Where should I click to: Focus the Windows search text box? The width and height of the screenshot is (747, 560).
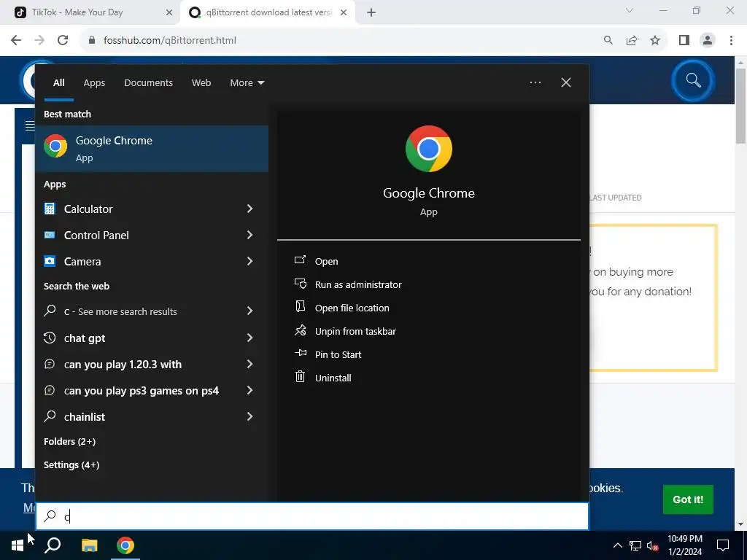[312, 516]
